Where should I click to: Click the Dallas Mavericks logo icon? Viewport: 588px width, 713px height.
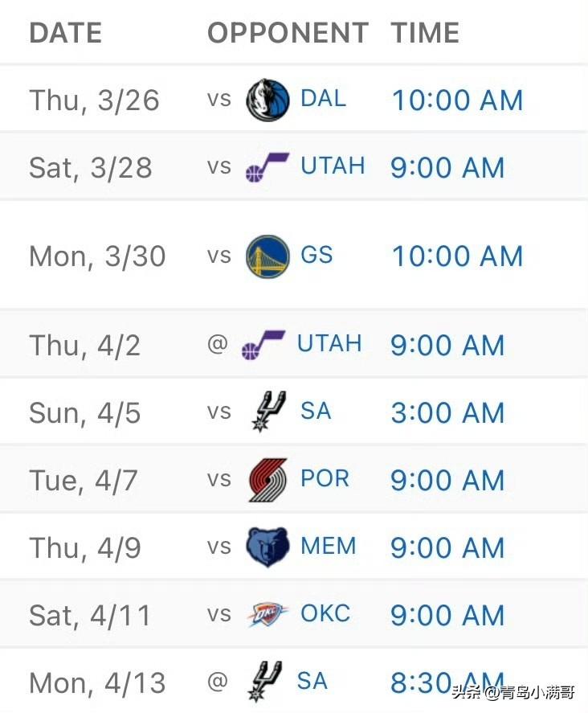pos(267,100)
